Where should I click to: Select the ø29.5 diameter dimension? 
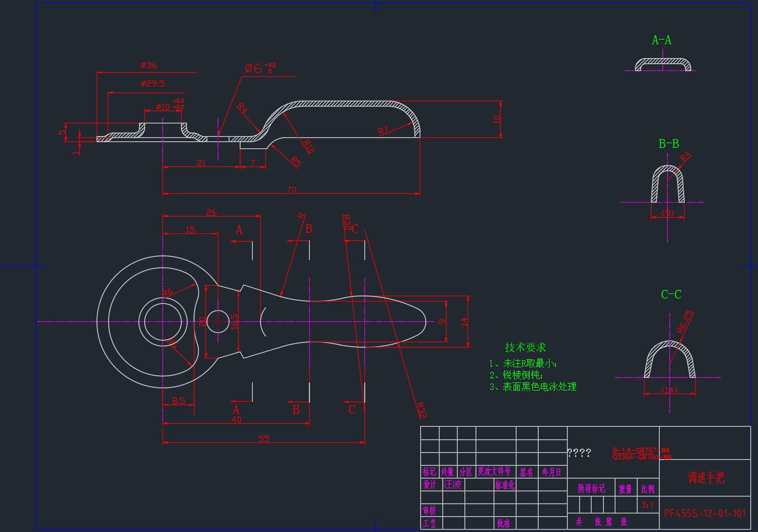pyautogui.click(x=153, y=84)
